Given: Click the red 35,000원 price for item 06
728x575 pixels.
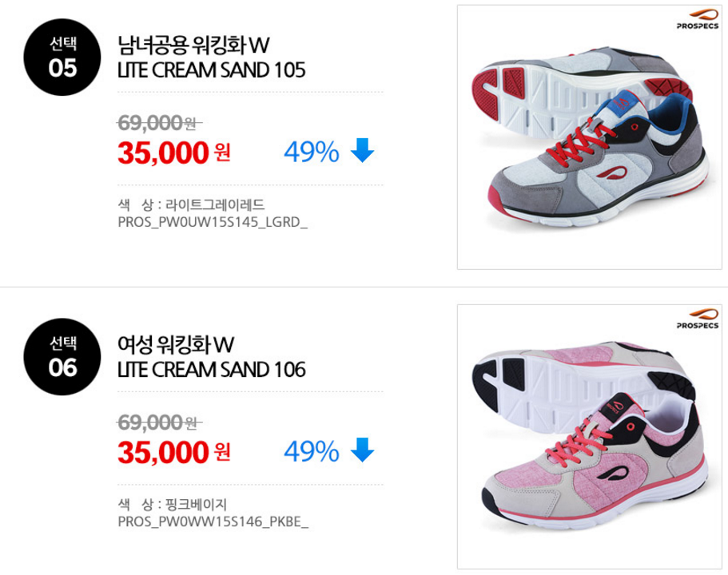Looking at the screenshot, I should tap(174, 453).
